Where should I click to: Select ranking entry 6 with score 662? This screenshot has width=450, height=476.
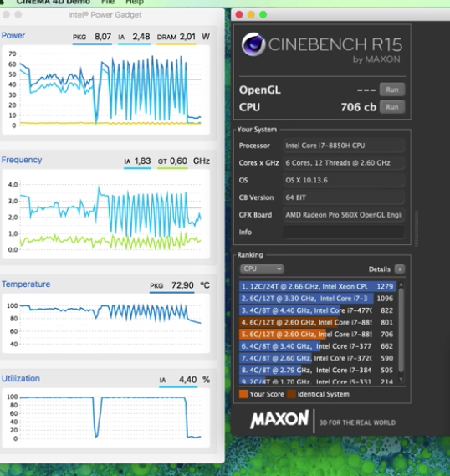[x=317, y=346]
